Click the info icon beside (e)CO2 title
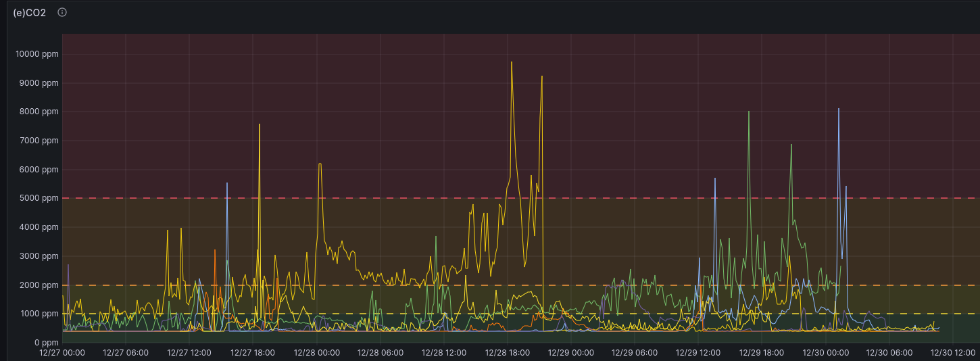 click(x=62, y=12)
